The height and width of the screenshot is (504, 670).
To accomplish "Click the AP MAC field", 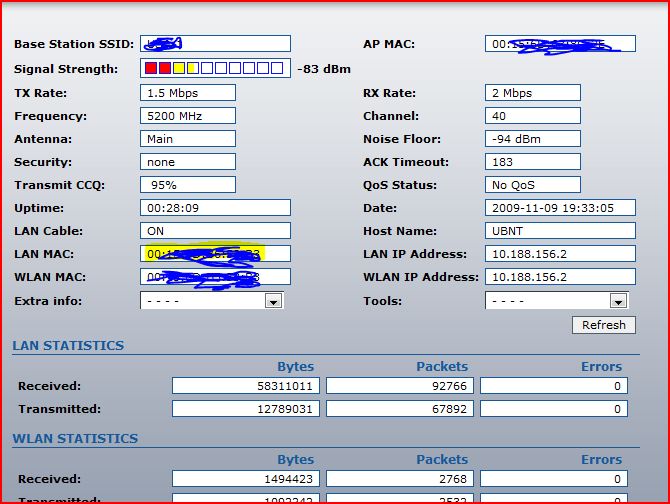I will [x=560, y=44].
